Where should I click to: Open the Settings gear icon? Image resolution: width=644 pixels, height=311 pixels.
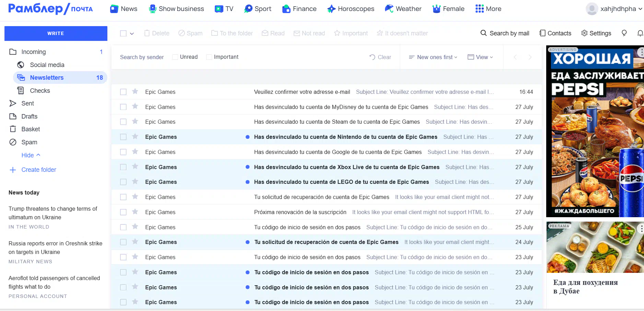584,33
